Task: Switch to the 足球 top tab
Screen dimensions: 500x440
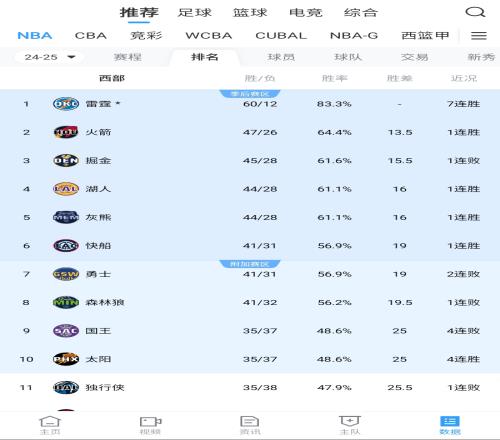Action: pos(195,13)
